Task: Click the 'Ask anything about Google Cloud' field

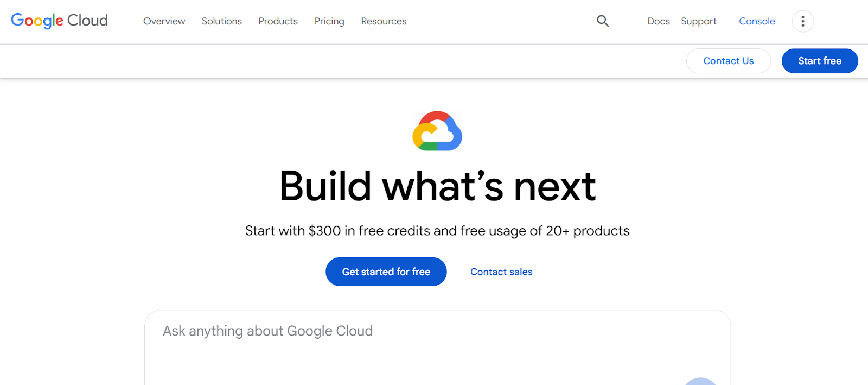Action: (267, 331)
